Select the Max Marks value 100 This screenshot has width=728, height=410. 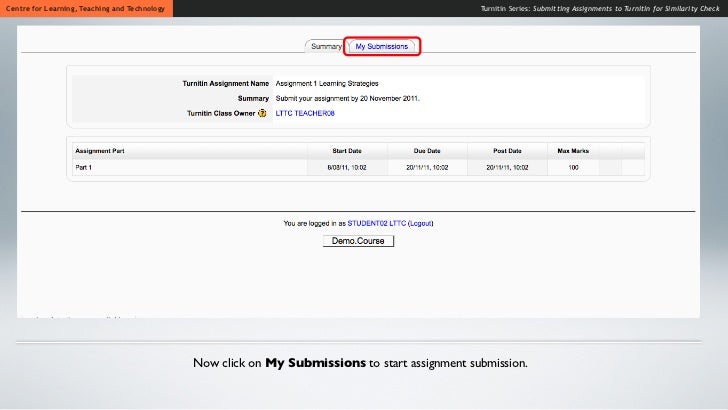(x=573, y=168)
